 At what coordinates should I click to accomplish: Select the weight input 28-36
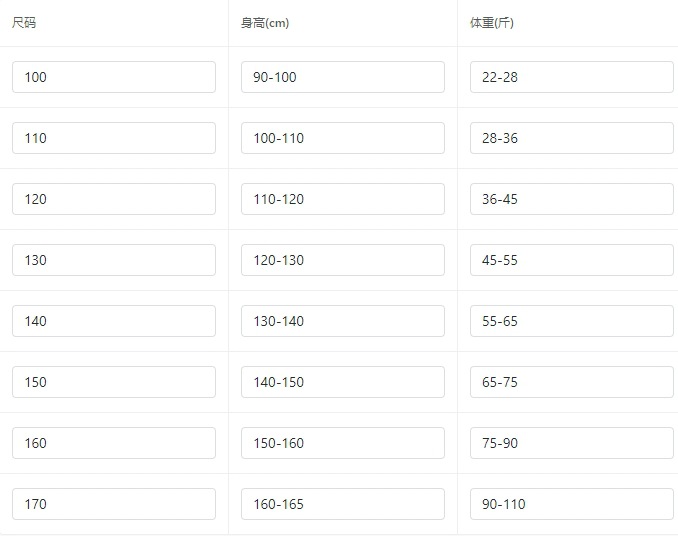[x=572, y=138]
